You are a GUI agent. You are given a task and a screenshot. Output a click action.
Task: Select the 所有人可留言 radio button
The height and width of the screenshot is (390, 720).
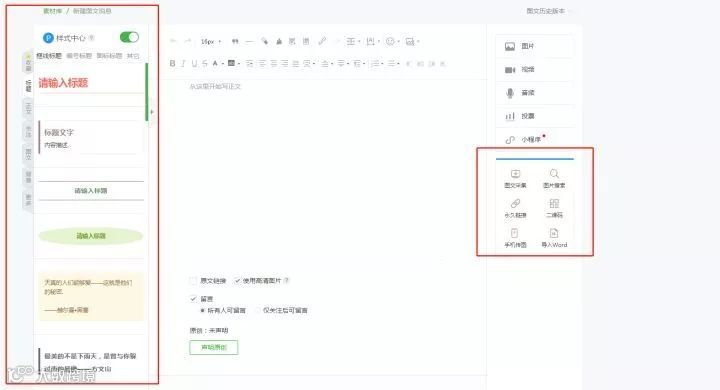pos(202,311)
